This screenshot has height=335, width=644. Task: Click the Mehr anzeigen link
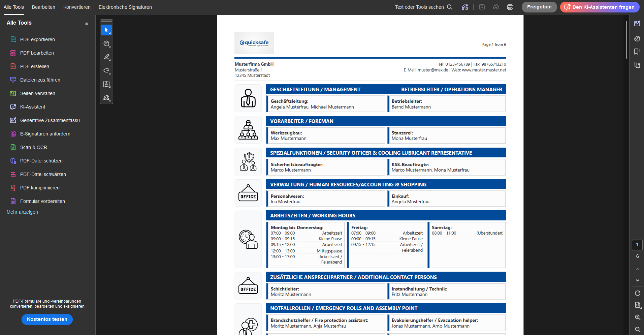pyautogui.click(x=22, y=212)
